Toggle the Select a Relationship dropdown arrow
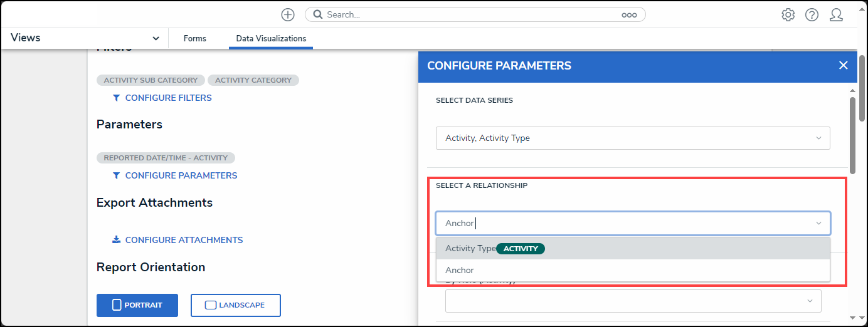The image size is (868, 327). (818, 223)
